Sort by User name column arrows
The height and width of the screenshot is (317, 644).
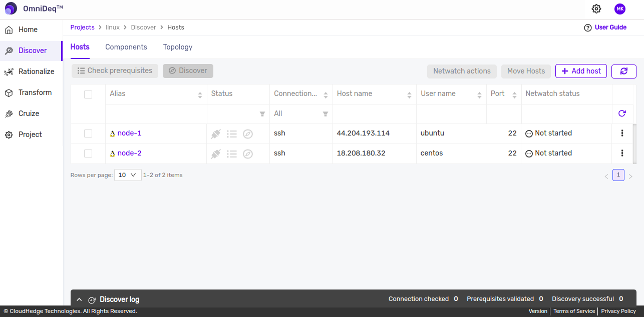pos(479,95)
